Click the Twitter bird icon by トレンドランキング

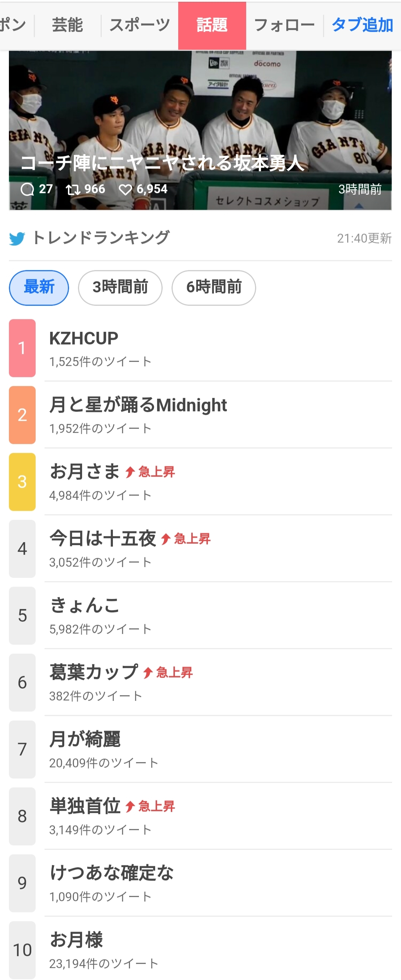tap(17, 239)
